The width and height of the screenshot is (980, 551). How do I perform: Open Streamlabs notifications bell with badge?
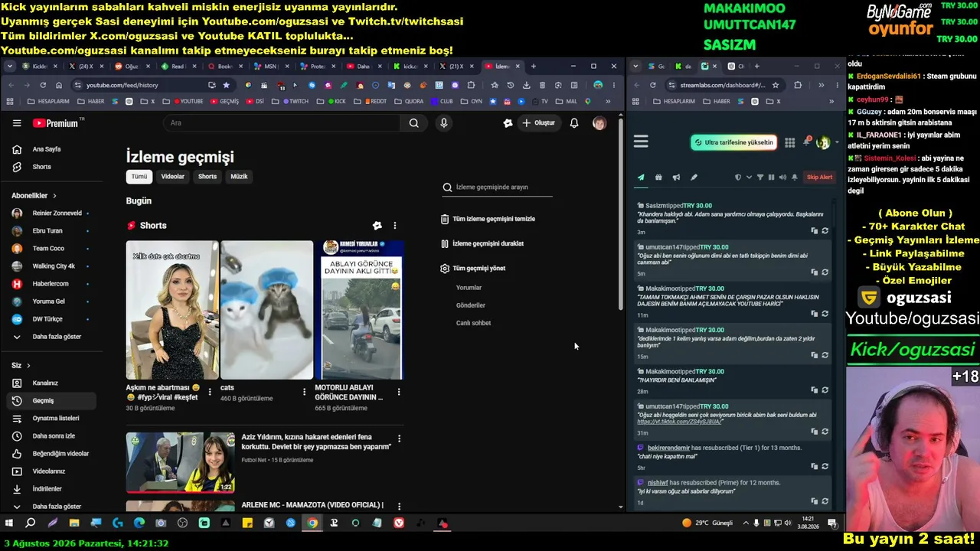click(x=806, y=142)
